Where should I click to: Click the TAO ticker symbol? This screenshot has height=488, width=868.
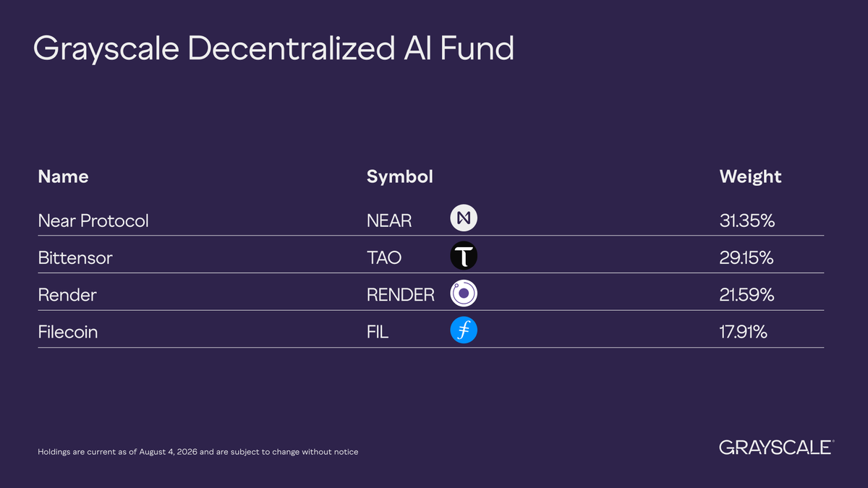pos(384,257)
